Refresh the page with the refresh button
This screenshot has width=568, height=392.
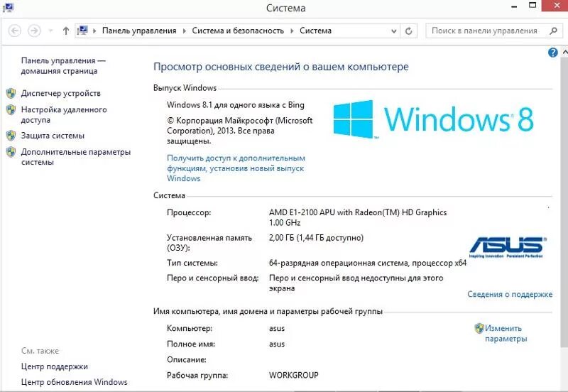point(409,31)
